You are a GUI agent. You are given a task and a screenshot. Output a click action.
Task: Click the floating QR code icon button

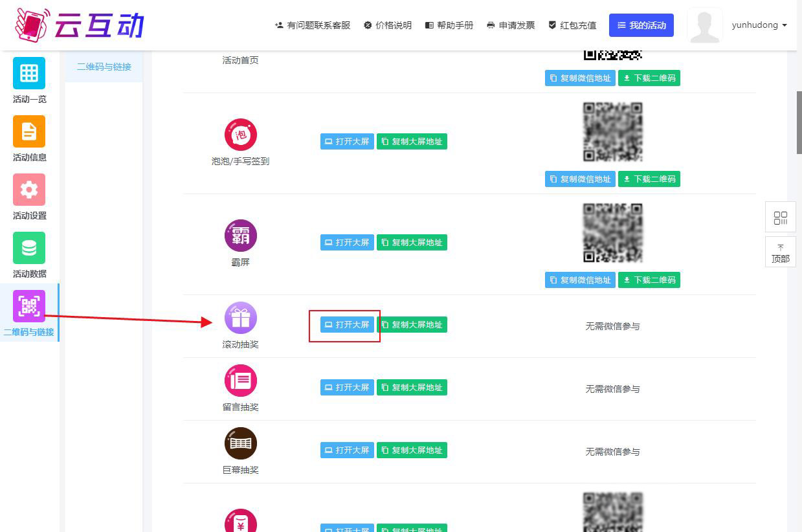point(781,217)
